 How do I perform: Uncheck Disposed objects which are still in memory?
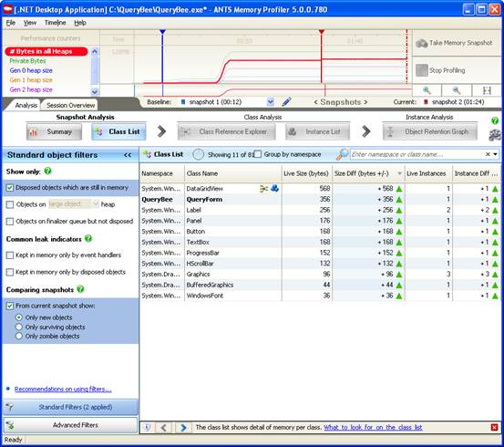pos(10,188)
